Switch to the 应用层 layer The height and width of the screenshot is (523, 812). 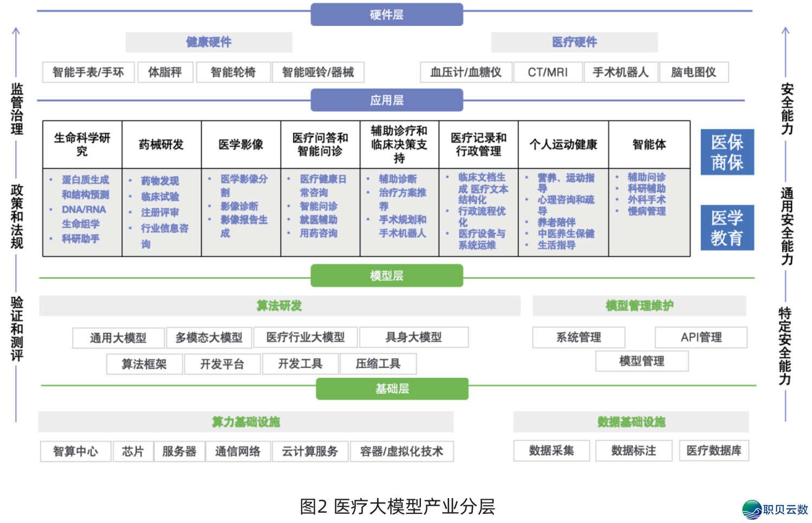[x=386, y=100]
